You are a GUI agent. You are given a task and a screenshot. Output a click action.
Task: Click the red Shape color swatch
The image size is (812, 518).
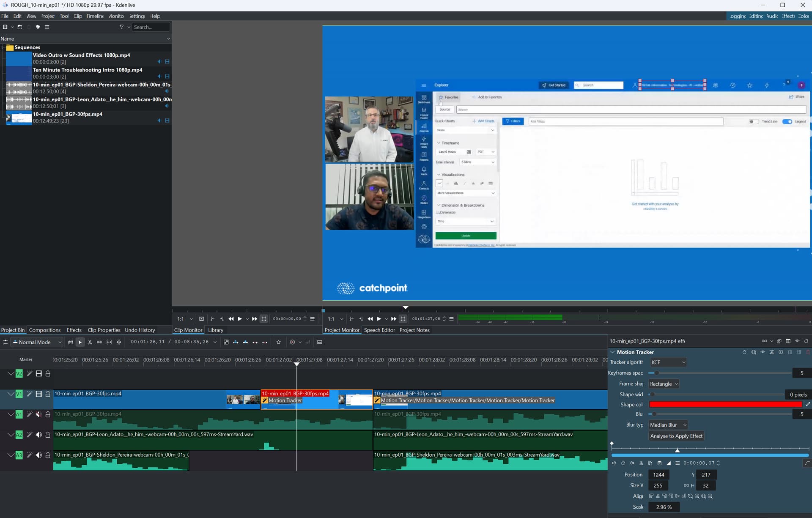tap(725, 405)
